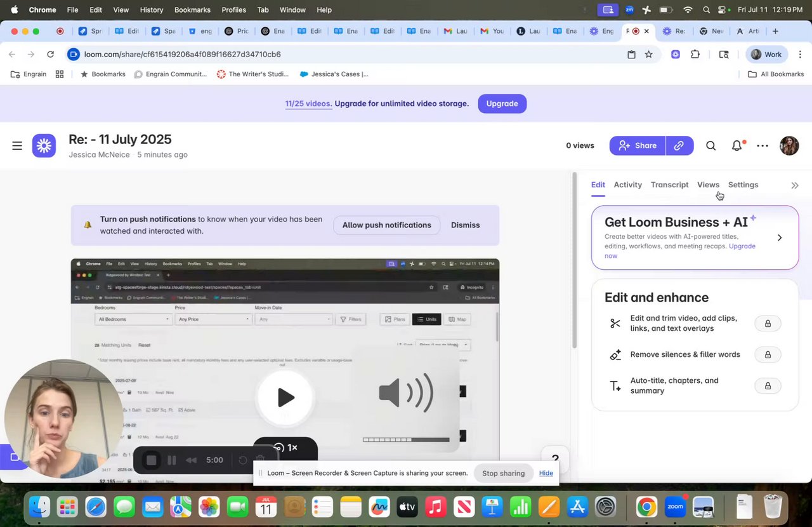
Task: Open The Writer's Studio bookmark
Action: (x=252, y=74)
